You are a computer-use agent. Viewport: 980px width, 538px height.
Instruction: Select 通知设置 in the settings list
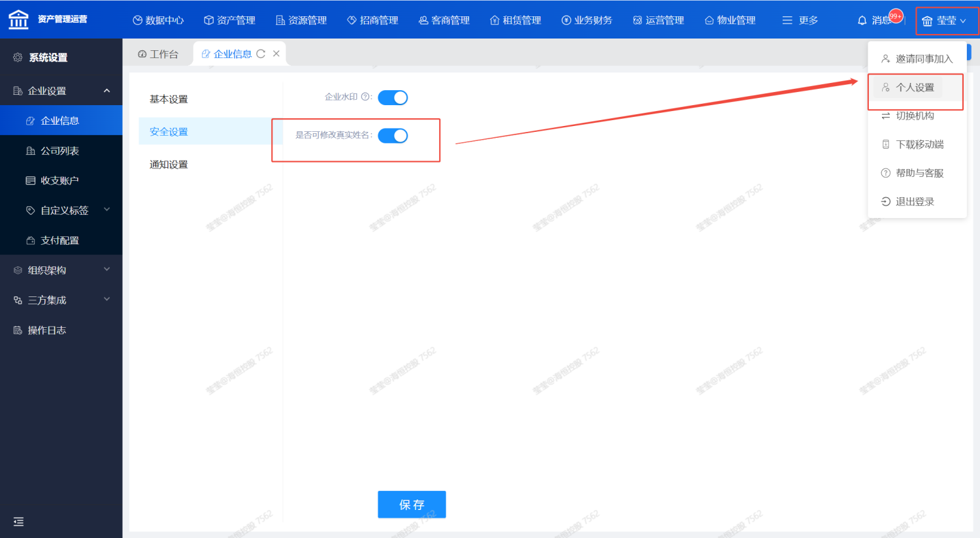169,165
